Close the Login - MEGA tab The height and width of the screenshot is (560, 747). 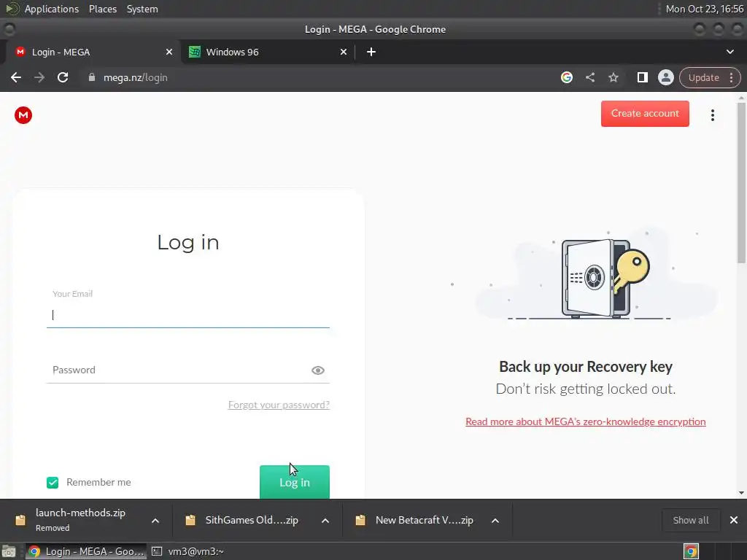pyautogui.click(x=169, y=52)
